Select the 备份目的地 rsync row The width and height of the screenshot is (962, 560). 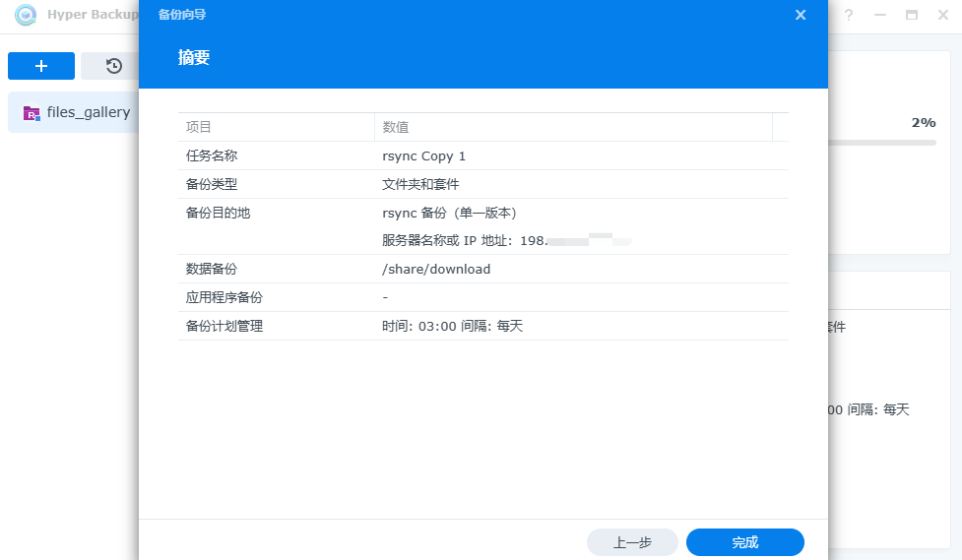pos(482,213)
